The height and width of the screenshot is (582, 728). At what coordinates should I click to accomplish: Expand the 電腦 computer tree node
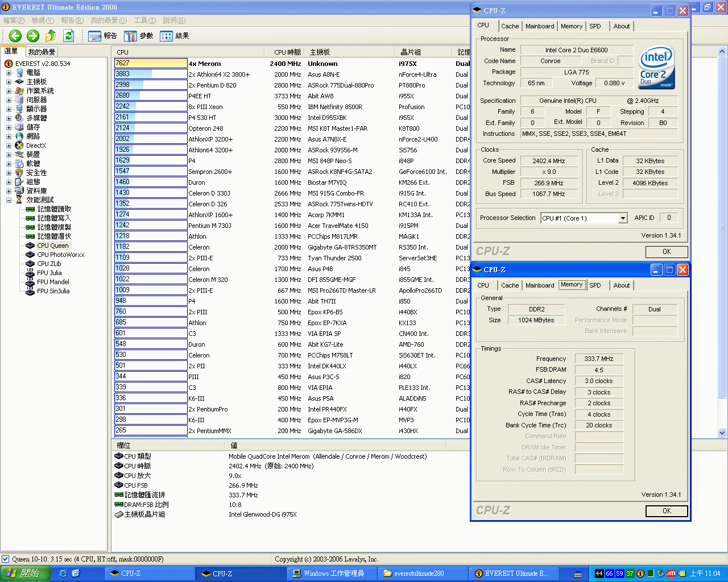[9, 73]
